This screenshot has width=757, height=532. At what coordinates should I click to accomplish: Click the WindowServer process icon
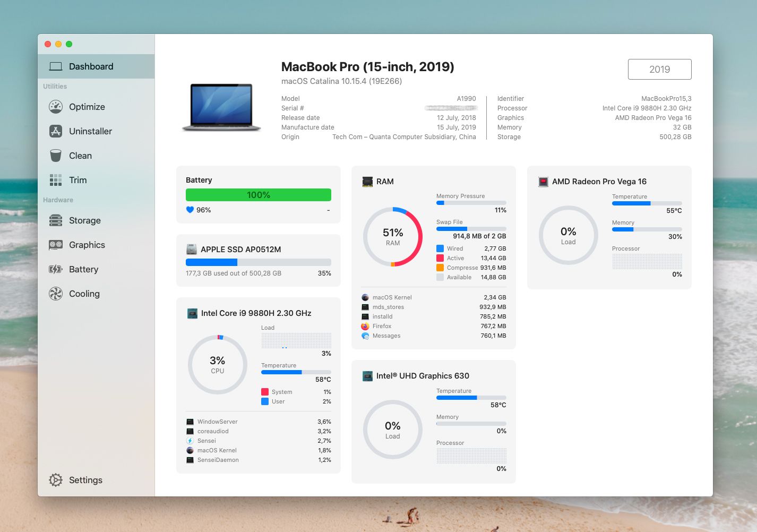coord(190,422)
